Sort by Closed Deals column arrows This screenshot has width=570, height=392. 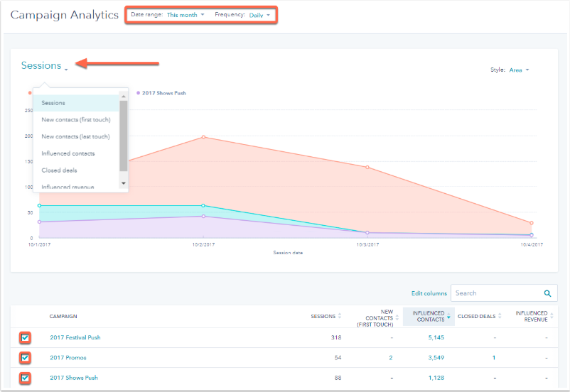[500, 316]
